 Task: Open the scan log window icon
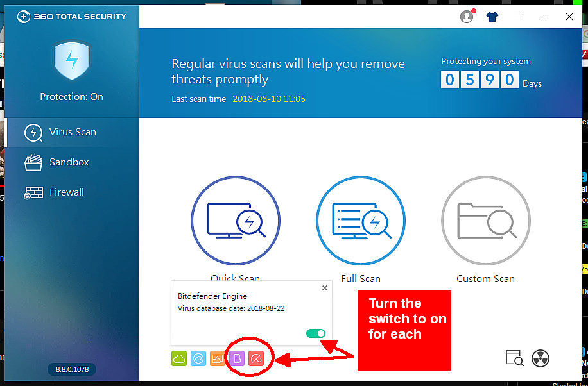(x=514, y=358)
